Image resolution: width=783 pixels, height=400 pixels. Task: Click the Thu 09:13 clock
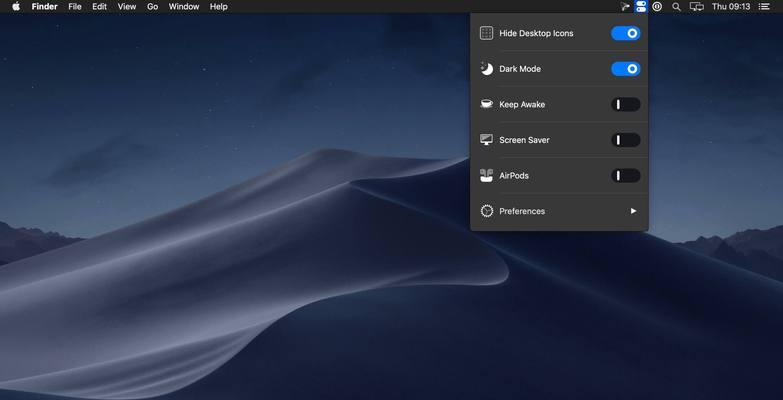(731, 6)
